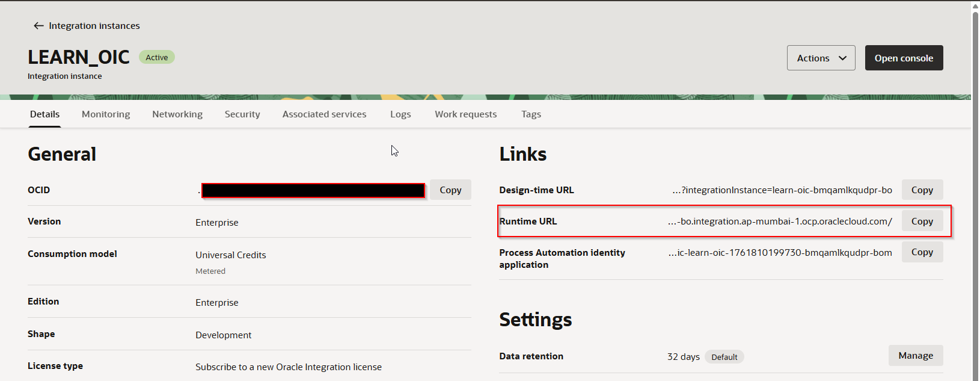The width and height of the screenshot is (980, 381).
Task: Copy the Process Automation identity application
Action: click(922, 252)
